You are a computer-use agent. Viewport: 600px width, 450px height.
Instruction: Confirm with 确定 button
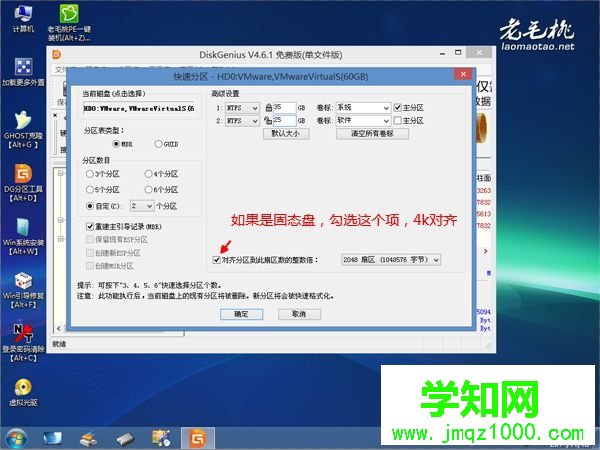point(241,314)
